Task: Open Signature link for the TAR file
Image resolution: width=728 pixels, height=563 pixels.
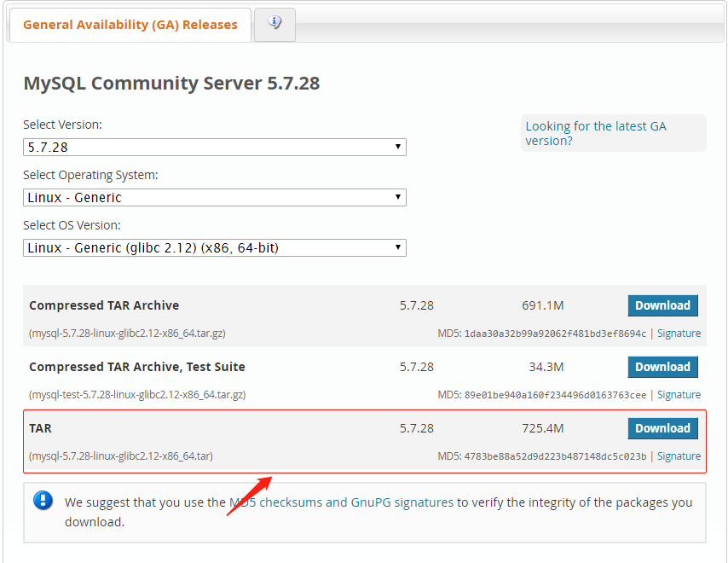Action: click(x=679, y=456)
